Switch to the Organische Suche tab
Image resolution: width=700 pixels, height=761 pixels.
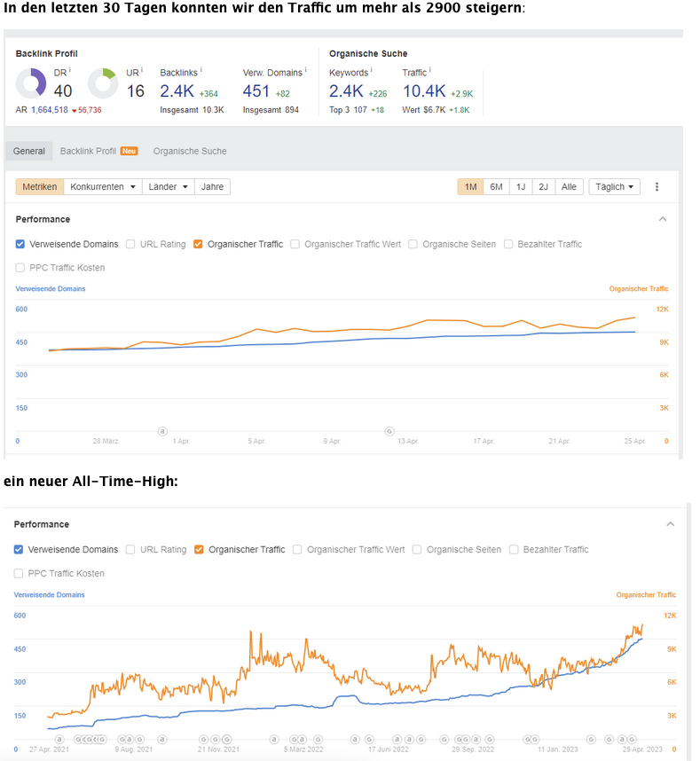coord(190,152)
